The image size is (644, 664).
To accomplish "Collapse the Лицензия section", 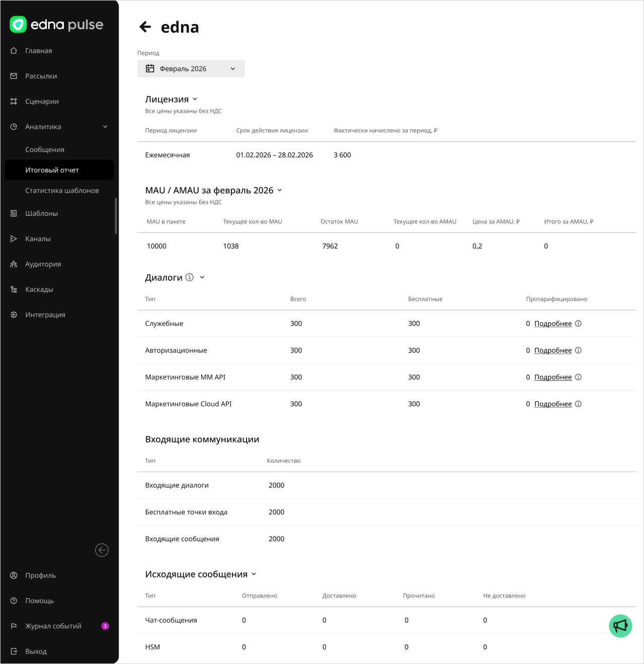I will click(195, 99).
